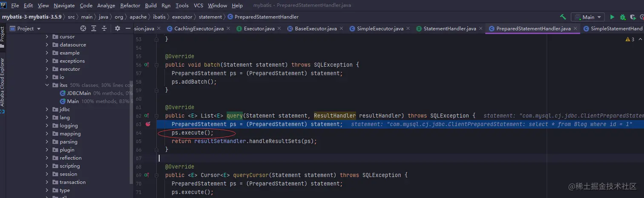Collapse the batch method fold on line 56

[x=157, y=65]
